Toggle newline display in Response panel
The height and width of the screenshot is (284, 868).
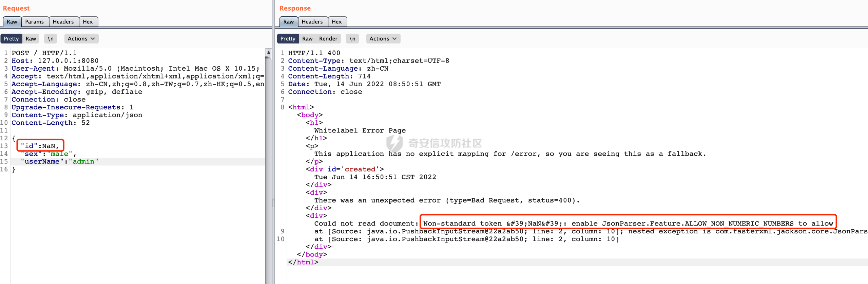(x=352, y=39)
